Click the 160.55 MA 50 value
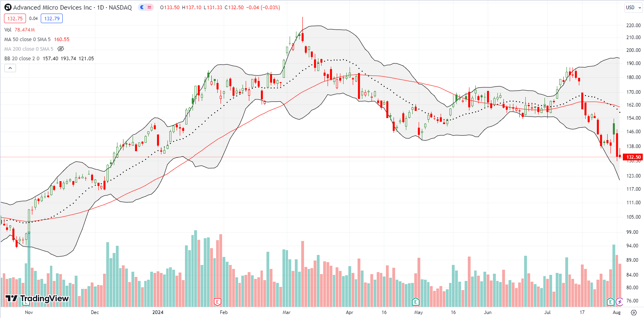 (62, 40)
